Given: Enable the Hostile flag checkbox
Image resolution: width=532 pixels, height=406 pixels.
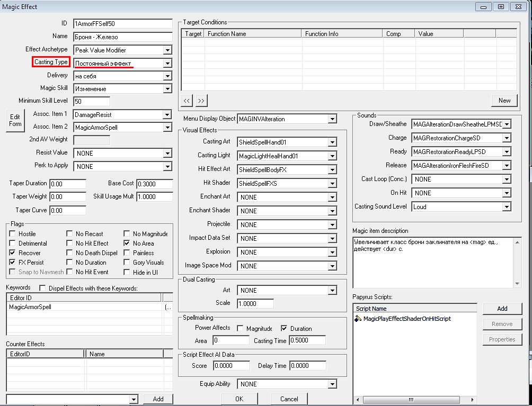Looking at the screenshot, I should coord(12,234).
